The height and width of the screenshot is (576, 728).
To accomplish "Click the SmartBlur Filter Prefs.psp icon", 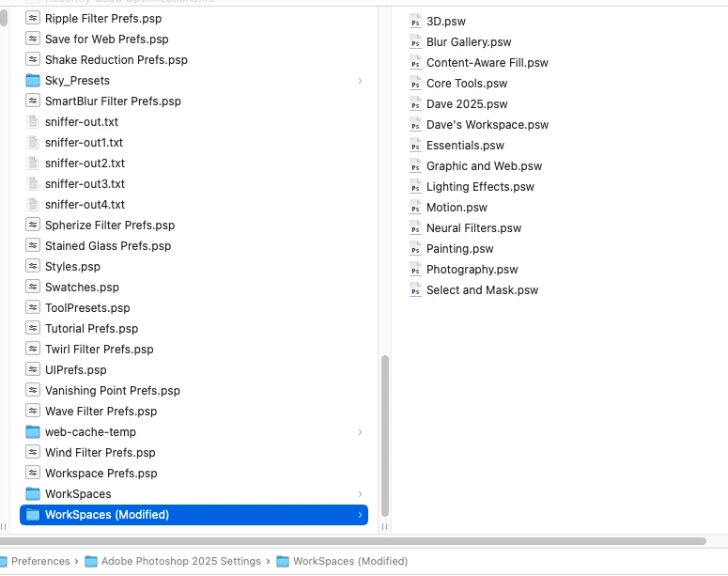I will pyautogui.click(x=33, y=101).
